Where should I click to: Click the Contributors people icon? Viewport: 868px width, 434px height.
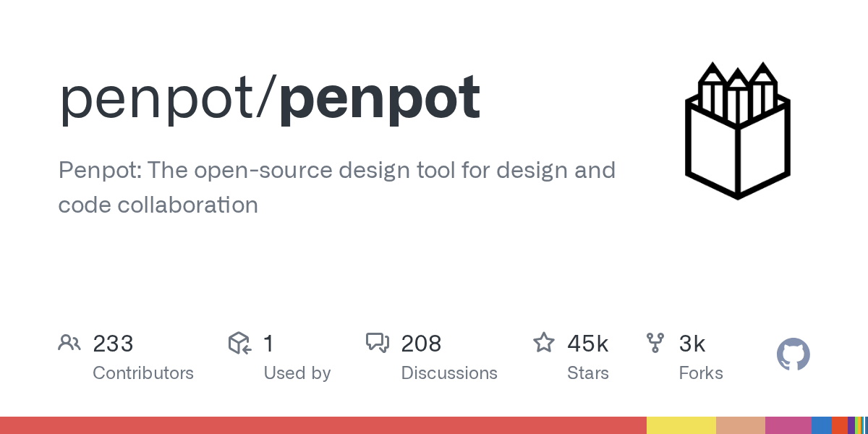point(69,343)
